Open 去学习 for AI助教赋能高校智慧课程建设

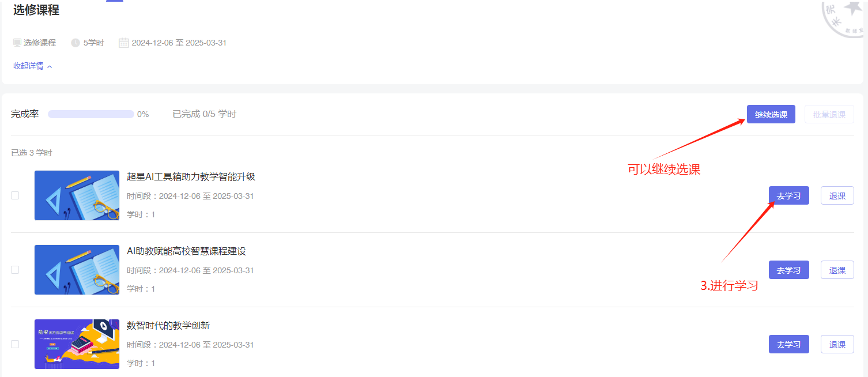pos(788,270)
